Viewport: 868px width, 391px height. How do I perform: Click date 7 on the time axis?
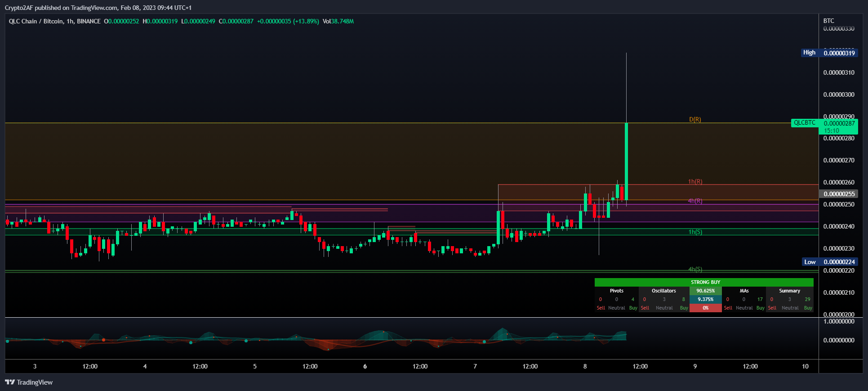point(475,366)
